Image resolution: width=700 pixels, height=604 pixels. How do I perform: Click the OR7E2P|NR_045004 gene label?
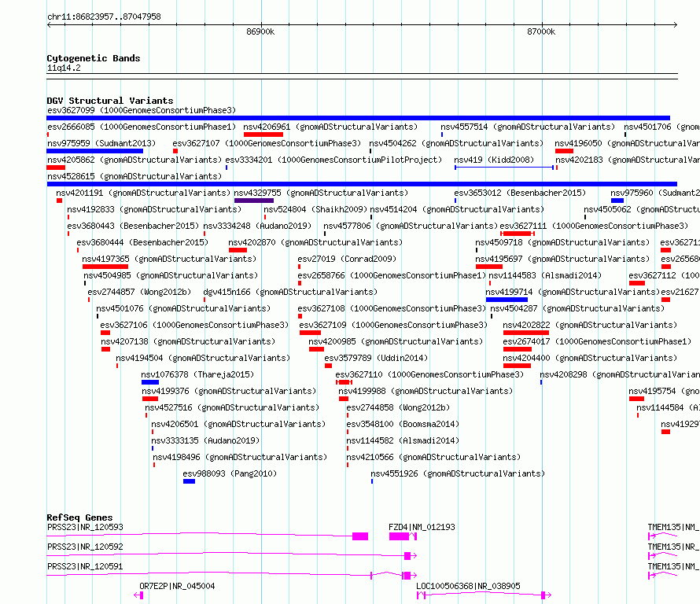177,586
